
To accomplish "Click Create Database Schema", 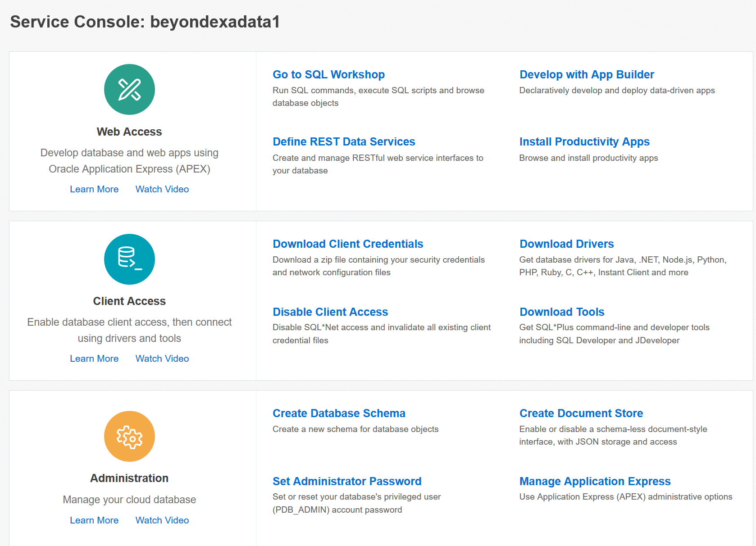I will click(x=339, y=413).
